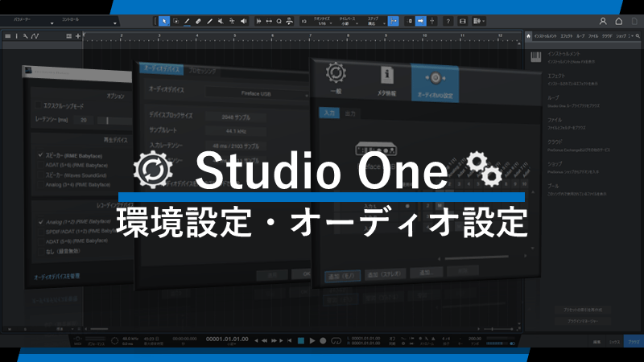The width and height of the screenshot is (644, 362).
Task: Toggle the Snap button in the toolbar
Action: [393, 21]
